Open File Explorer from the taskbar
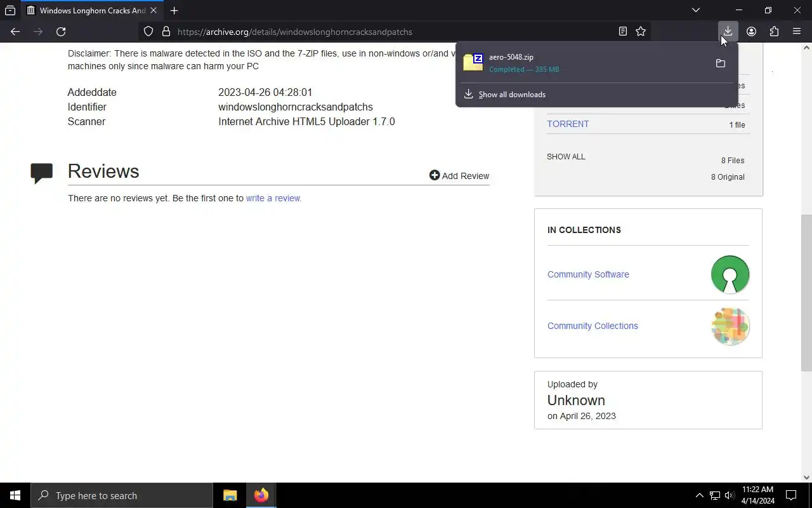The width and height of the screenshot is (812, 508). coord(230,495)
